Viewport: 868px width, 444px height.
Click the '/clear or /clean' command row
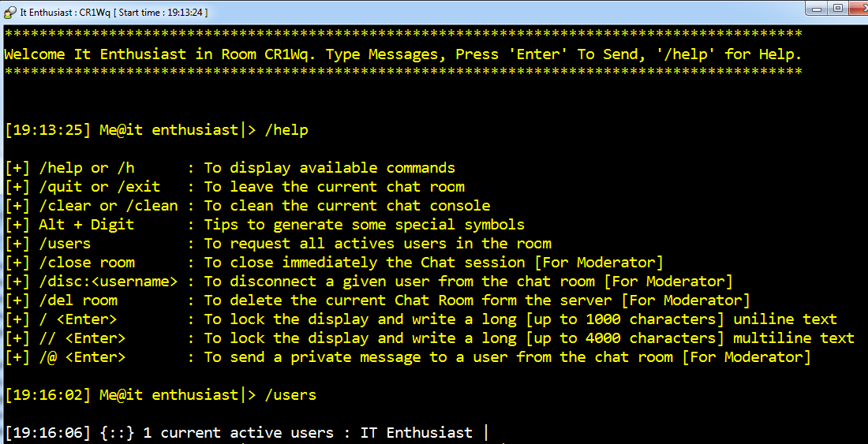pos(248,206)
